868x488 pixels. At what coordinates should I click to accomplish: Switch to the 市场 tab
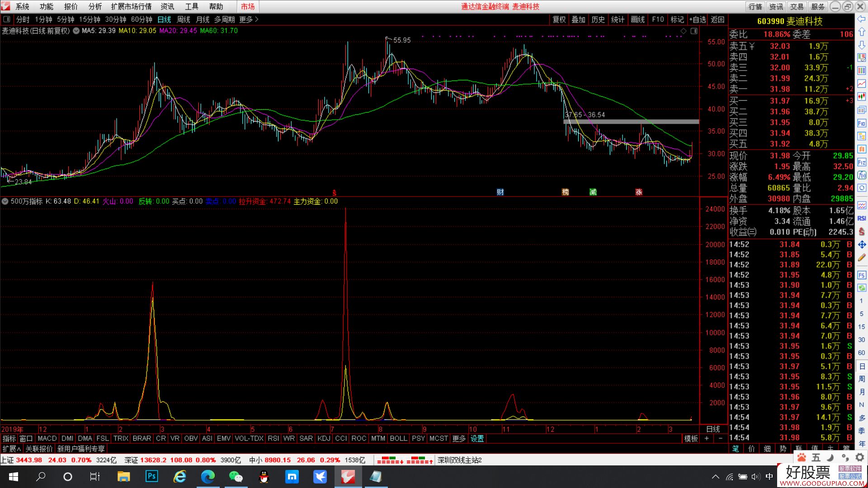(248, 6)
